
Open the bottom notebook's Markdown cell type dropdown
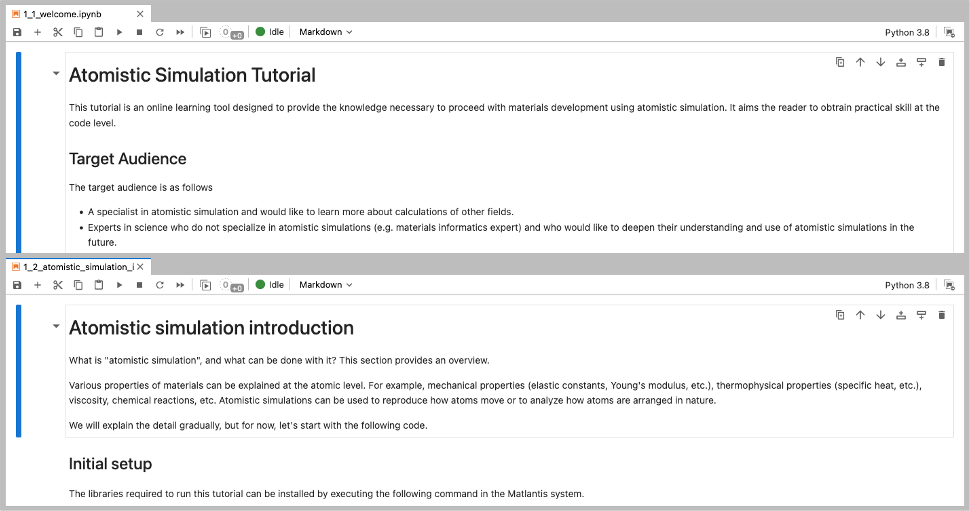(325, 285)
